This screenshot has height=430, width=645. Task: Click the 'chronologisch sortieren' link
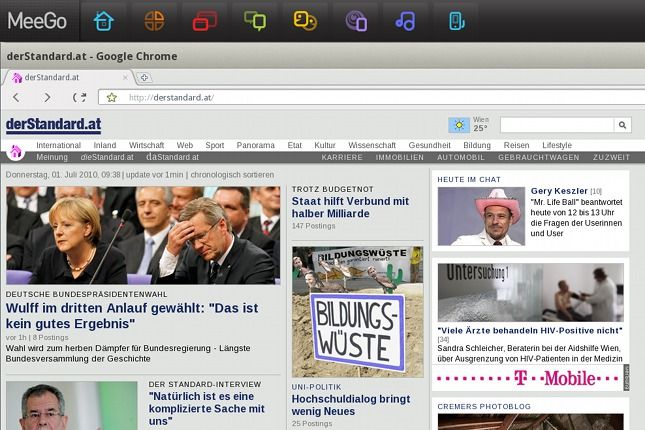pyautogui.click(x=234, y=174)
